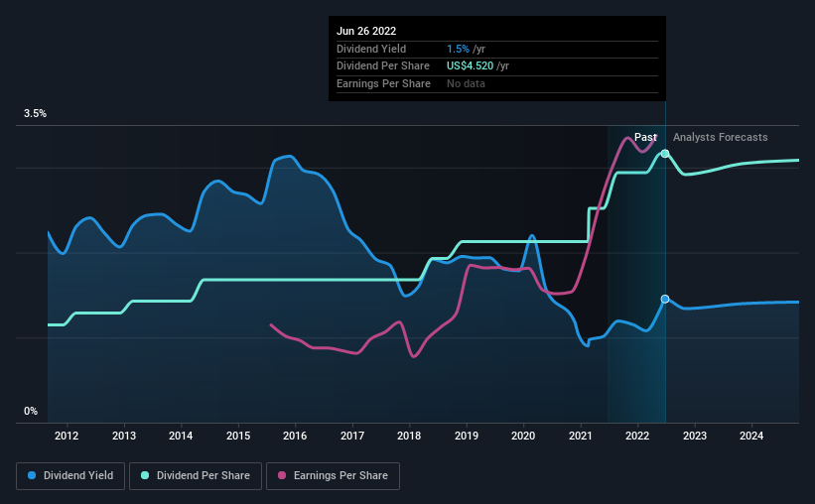Toggle the Dividend Per Share legend button

(x=196, y=476)
